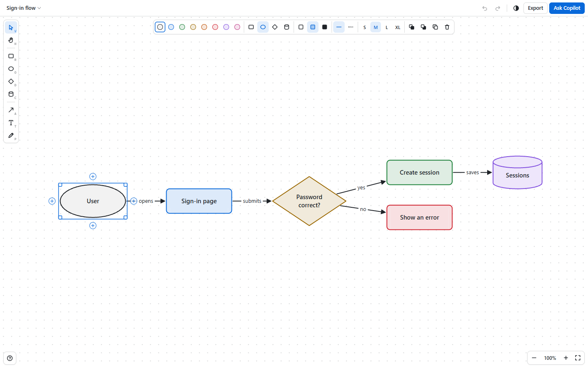Add connected shape above User node

tap(93, 177)
